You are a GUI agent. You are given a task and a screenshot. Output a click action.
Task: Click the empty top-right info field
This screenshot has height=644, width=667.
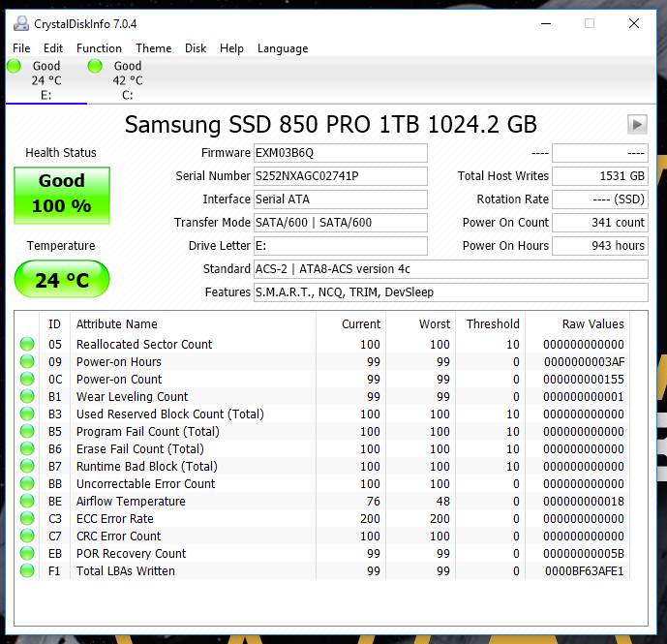[x=600, y=153]
